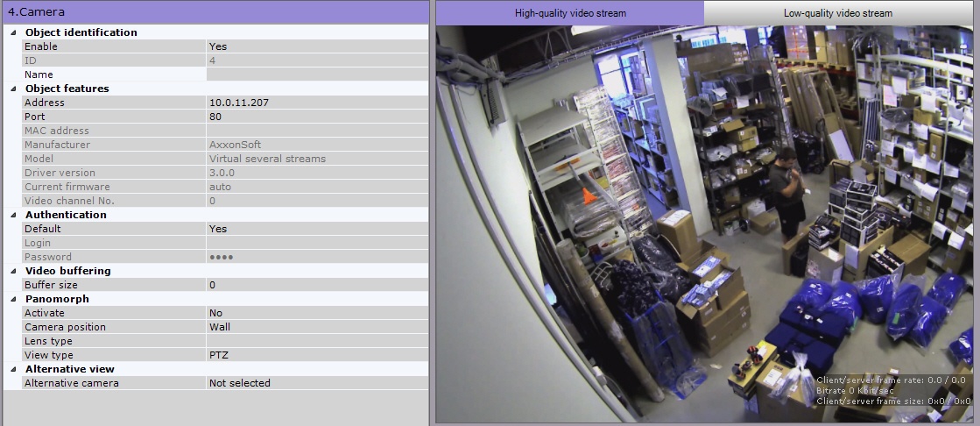Edit the Buffer size value field
The image size is (980, 426).
[317, 285]
